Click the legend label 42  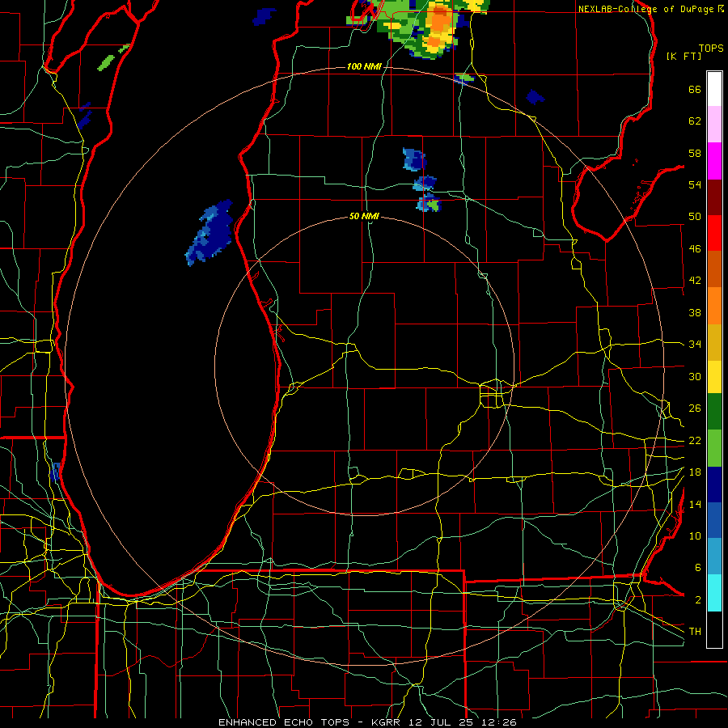(695, 281)
